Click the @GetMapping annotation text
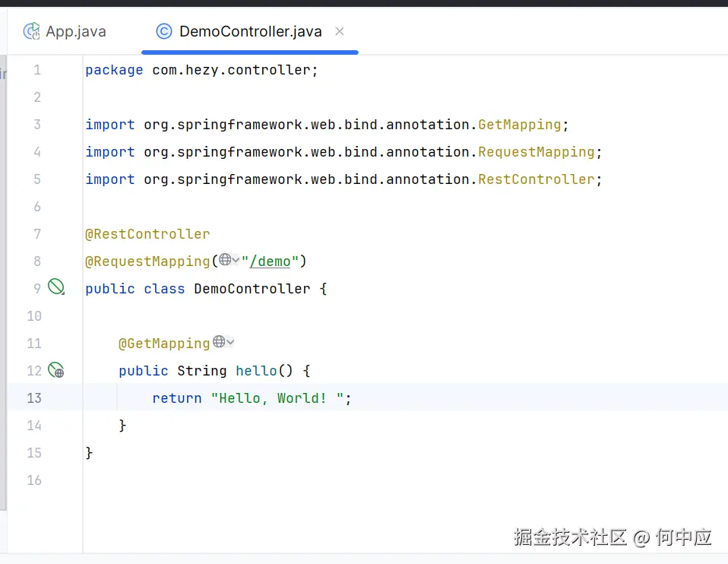The height and width of the screenshot is (564, 728). click(164, 344)
